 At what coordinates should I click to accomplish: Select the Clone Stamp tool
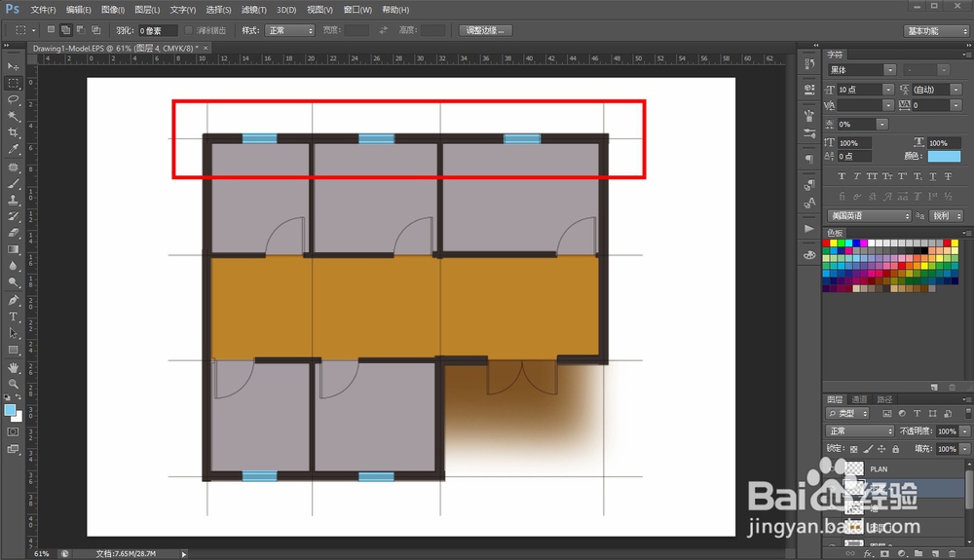coord(13,200)
